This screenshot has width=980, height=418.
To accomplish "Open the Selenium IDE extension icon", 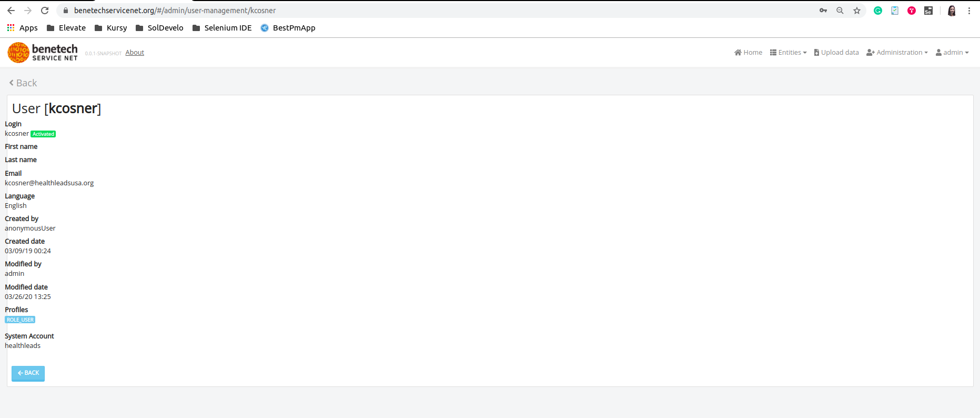I will pyautogui.click(x=928, y=11).
